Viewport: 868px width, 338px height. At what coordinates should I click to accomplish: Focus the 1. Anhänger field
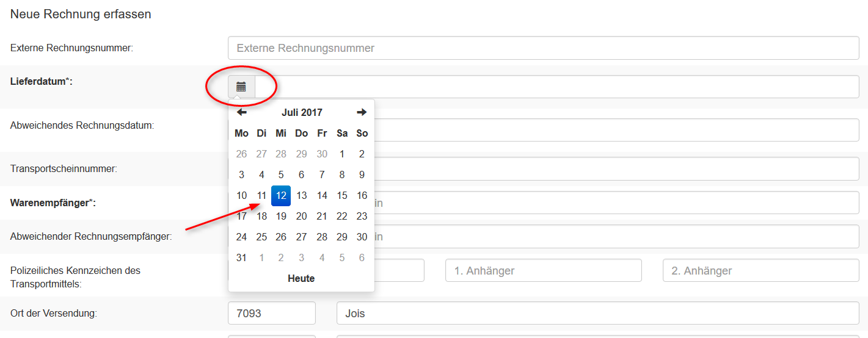[x=543, y=270]
